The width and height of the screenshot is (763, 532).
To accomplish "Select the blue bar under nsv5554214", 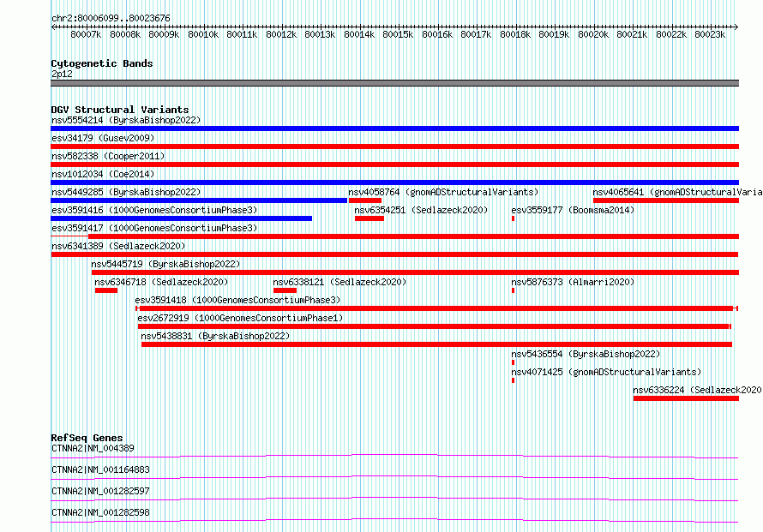I will [x=394, y=129].
